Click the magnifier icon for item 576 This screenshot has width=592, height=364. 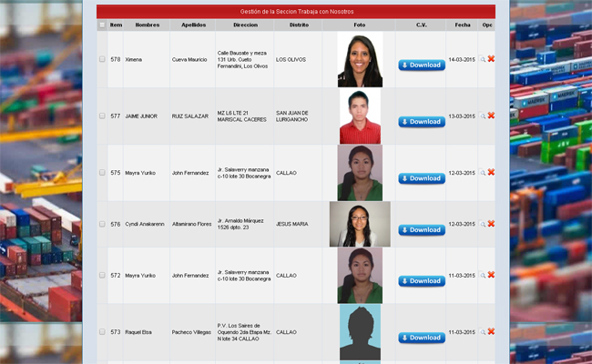(484, 224)
